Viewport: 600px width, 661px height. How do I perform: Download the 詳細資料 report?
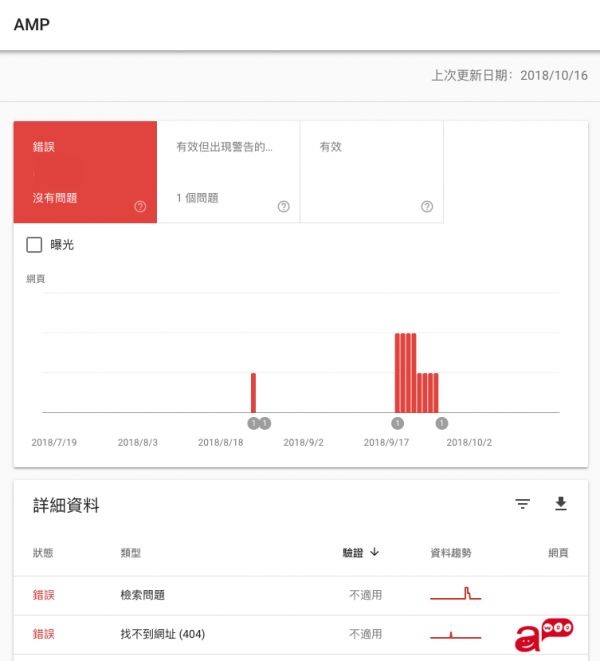pyautogui.click(x=561, y=504)
